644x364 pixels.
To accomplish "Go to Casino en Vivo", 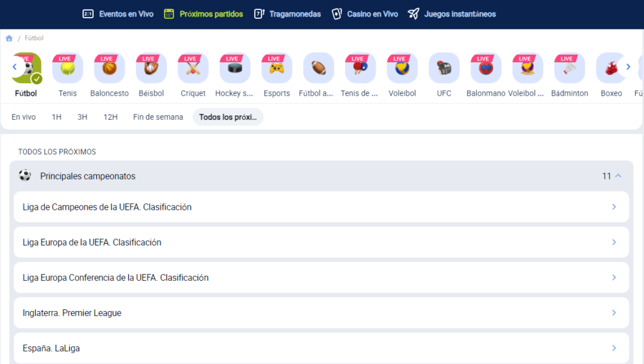I will click(365, 14).
